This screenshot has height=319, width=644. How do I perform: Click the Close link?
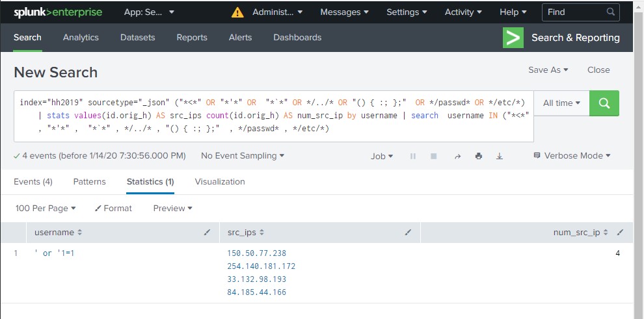pos(598,70)
